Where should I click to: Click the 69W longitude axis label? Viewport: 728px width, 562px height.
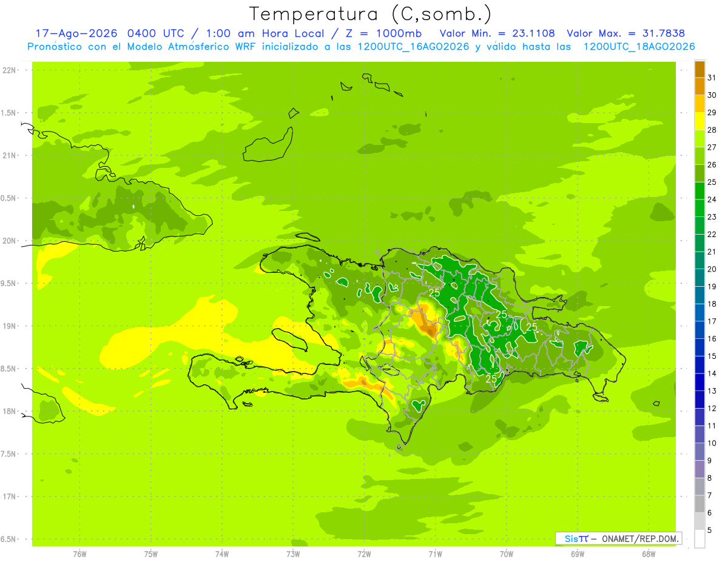coord(578,554)
